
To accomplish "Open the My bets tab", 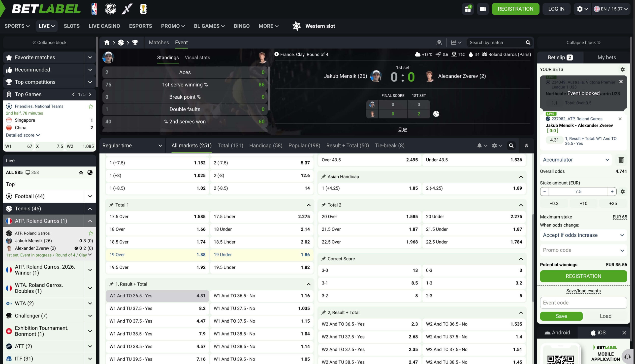I will [607, 57].
